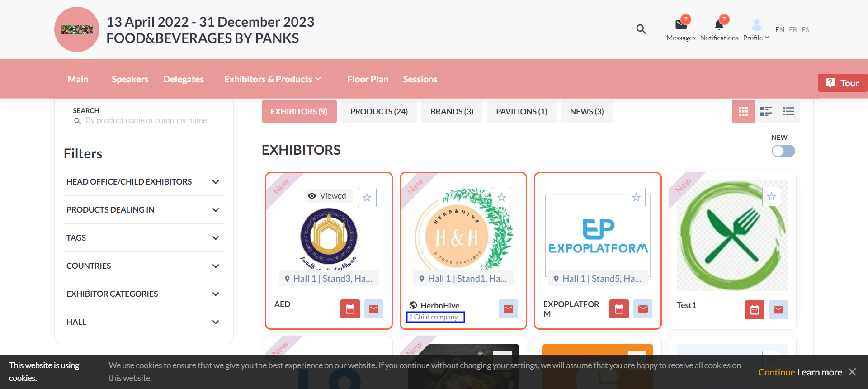Open Notifications bell icon
The image size is (868, 389).
click(719, 24)
